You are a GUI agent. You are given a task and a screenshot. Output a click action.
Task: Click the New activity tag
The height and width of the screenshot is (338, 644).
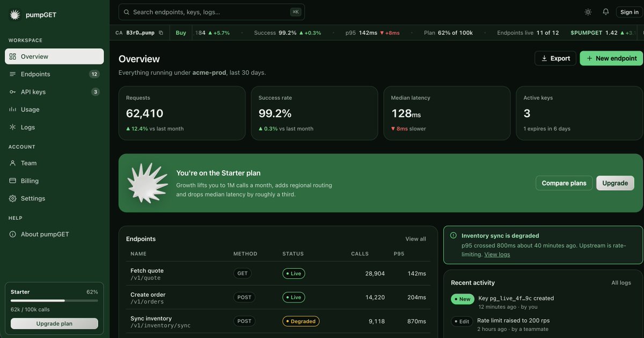click(463, 299)
